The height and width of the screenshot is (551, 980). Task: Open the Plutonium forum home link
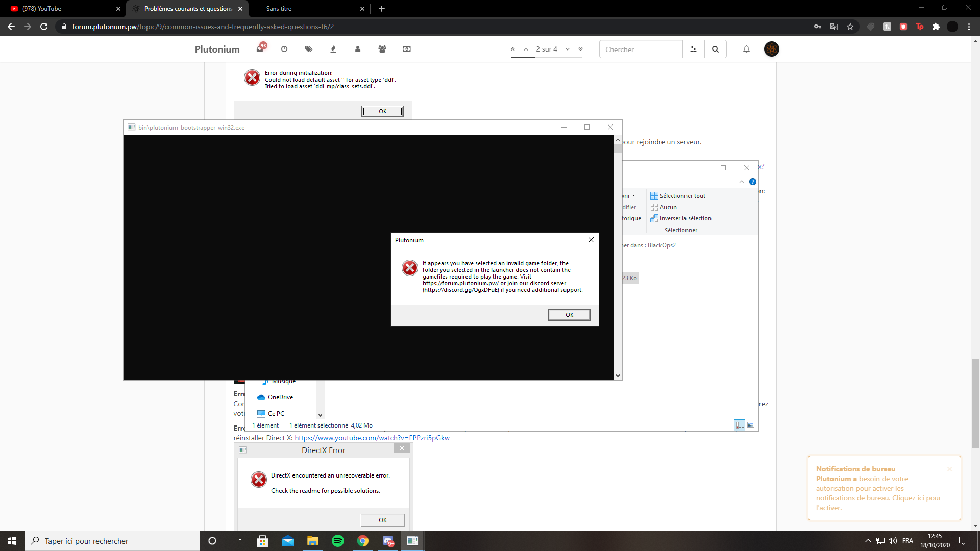click(x=217, y=49)
